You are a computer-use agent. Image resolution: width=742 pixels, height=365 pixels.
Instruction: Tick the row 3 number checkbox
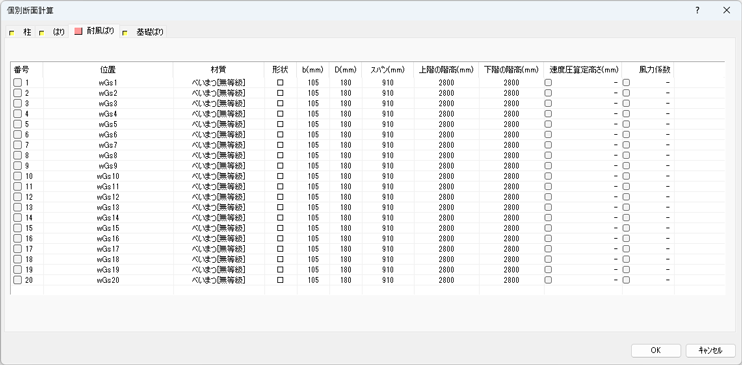pos(18,103)
